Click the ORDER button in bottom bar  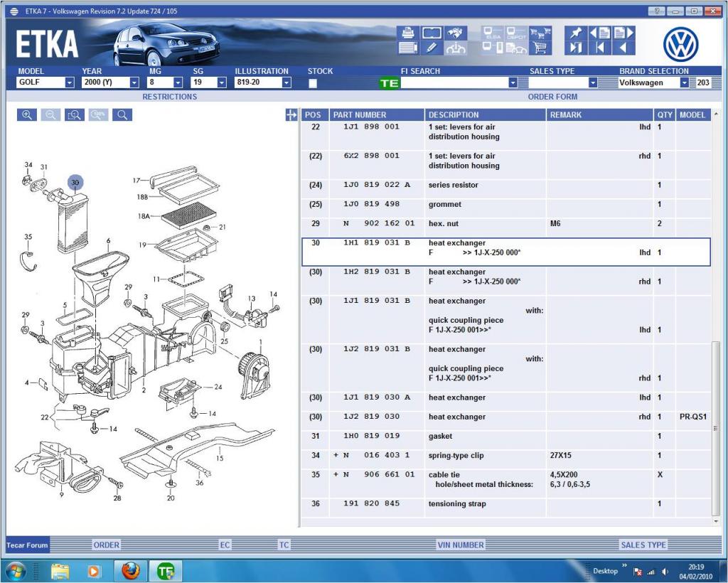[107, 545]
